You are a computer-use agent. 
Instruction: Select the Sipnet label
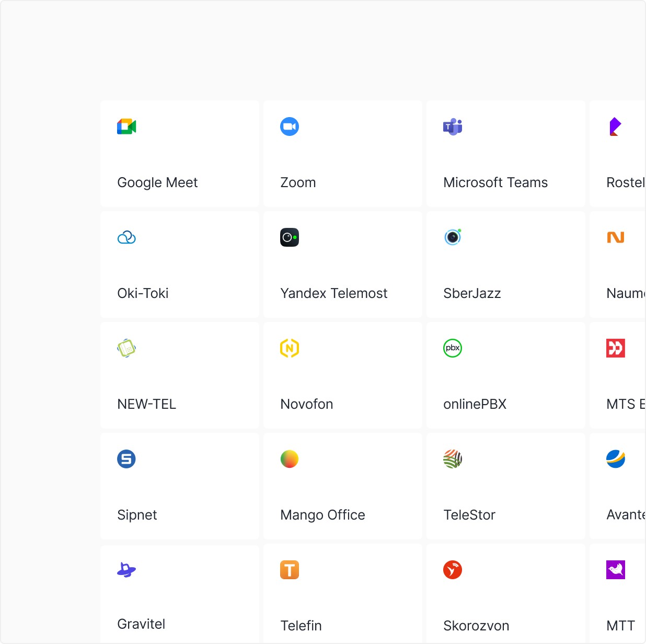pyautogui.click(x=137, y=515)
